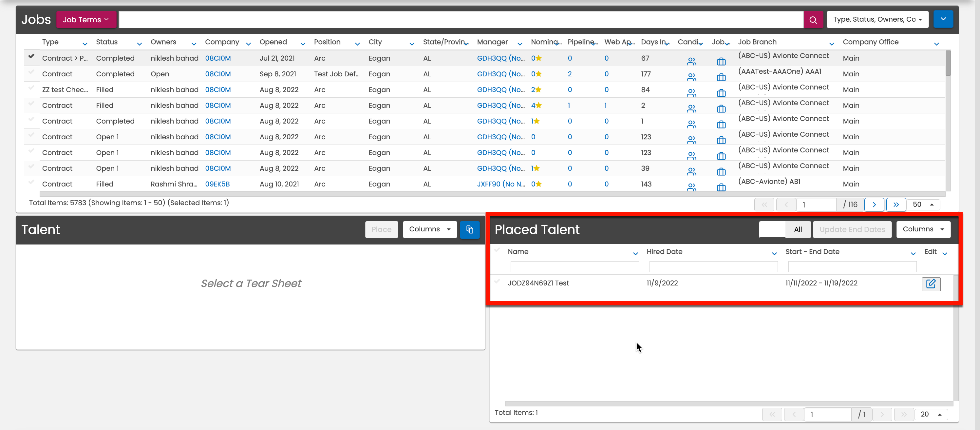Click Update End Dates button

tap(852, 229)
